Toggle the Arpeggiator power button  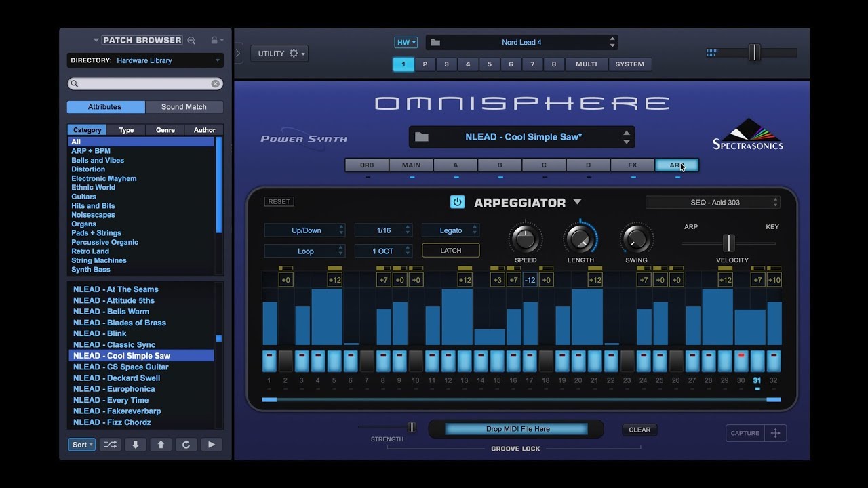point(457,202)
